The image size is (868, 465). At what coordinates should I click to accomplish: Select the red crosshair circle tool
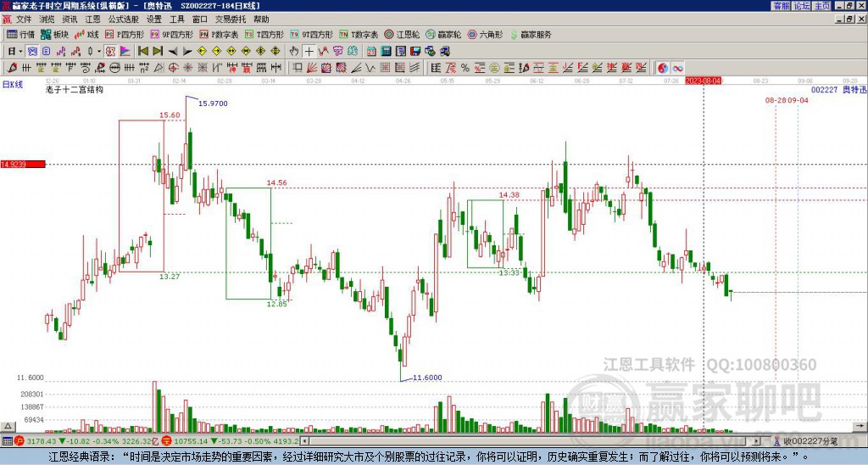[x=173, y=68]
